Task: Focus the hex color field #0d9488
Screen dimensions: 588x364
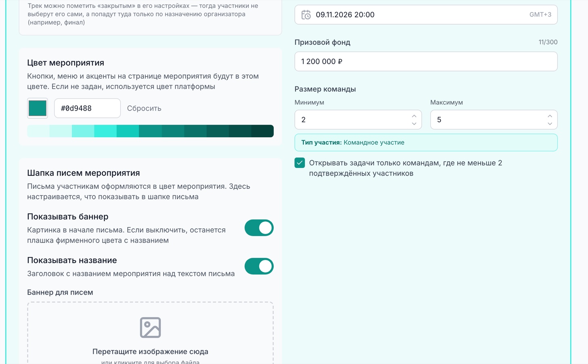Action: click(87, 108)
